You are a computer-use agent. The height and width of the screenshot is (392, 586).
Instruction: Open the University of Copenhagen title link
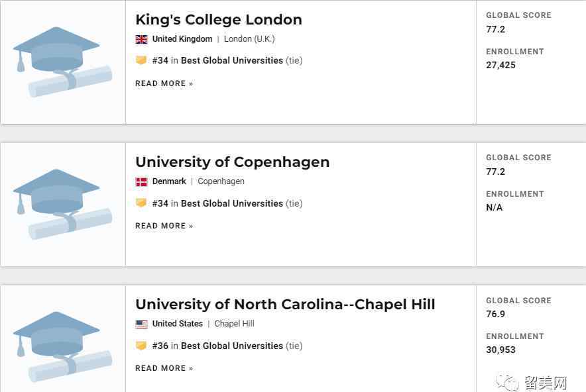(233, 162)
